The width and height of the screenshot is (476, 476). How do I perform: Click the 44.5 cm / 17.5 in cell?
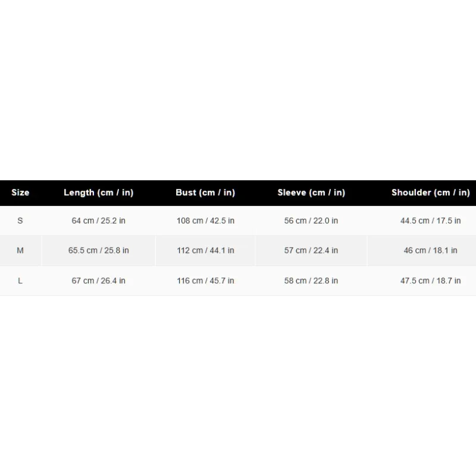(430, 221)
